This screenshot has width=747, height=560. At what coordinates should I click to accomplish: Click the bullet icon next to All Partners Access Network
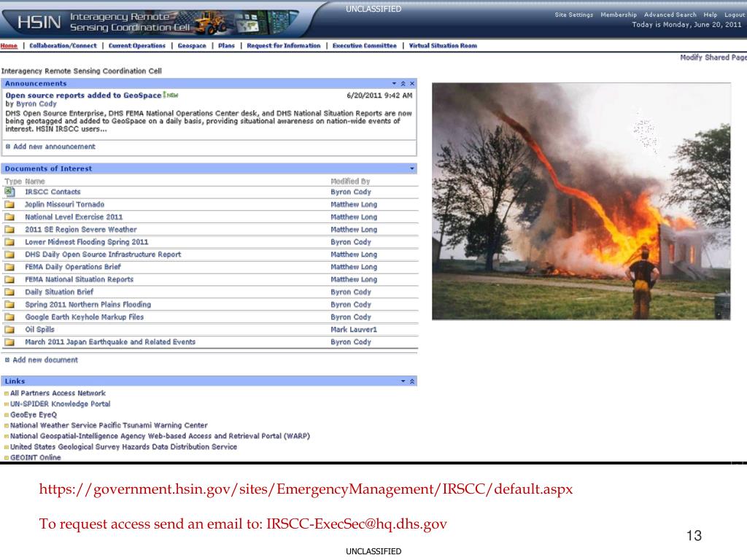[6, 393]
